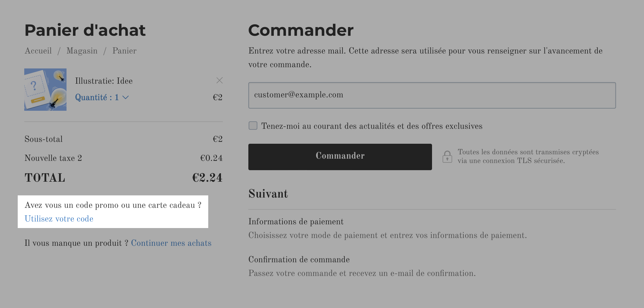Focus the customer@example.com email field
Screen dimensions: 644x308
click(432, 95)
